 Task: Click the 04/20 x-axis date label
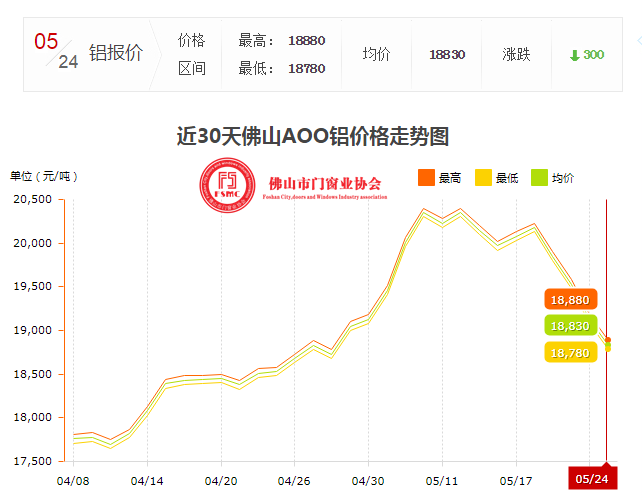221,481
